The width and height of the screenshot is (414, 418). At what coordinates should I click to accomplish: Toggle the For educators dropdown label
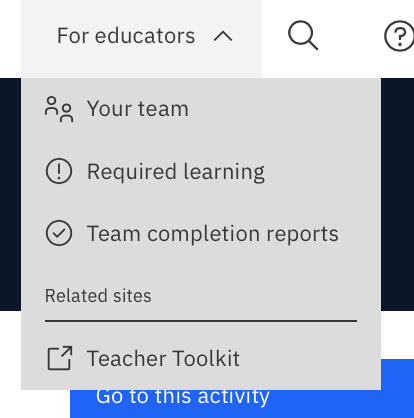tap(126, 36)
